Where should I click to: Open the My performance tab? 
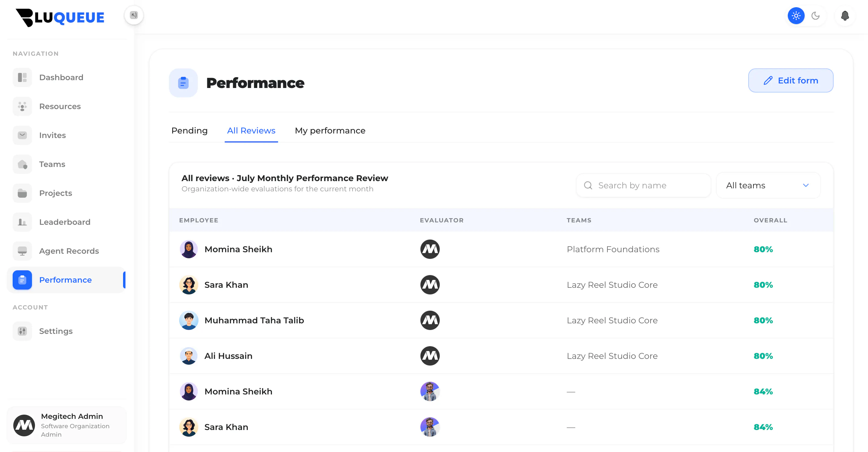pyautogui.click(x=330, y=130)
